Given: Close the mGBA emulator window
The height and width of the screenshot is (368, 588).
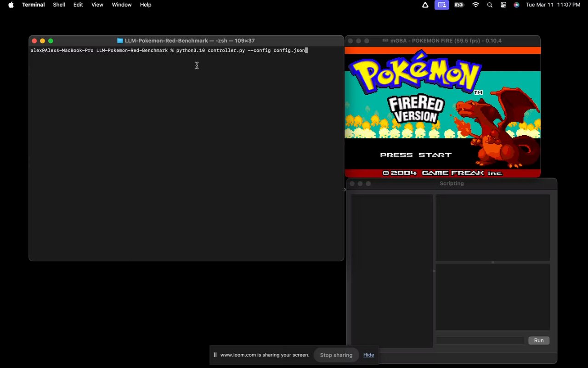Looking at the screenshot, I should pyautogui.click(x=350, y=41).
